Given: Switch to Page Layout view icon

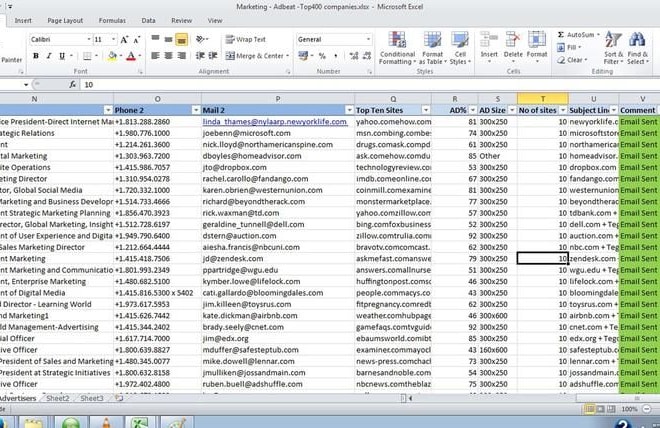Looking at the screenshot, I should click(600, 409).
